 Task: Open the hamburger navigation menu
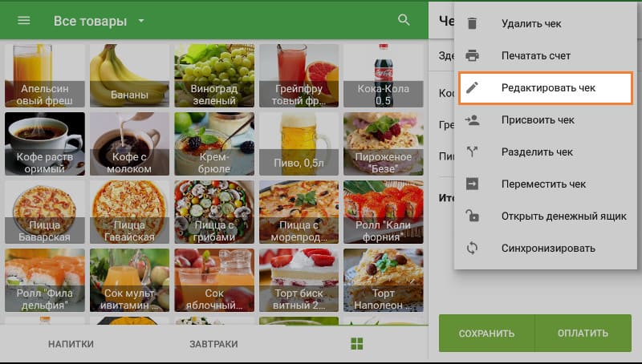tap(23, 21)
